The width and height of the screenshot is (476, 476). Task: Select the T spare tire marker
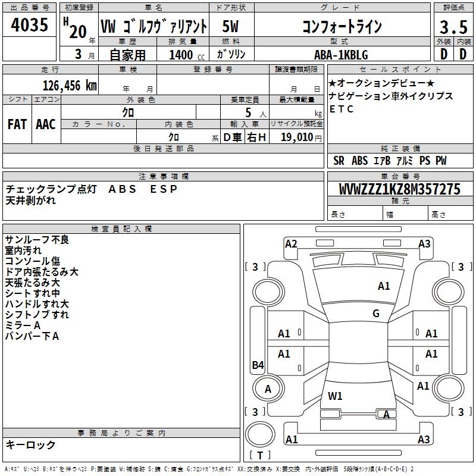(x=260, y=455)
